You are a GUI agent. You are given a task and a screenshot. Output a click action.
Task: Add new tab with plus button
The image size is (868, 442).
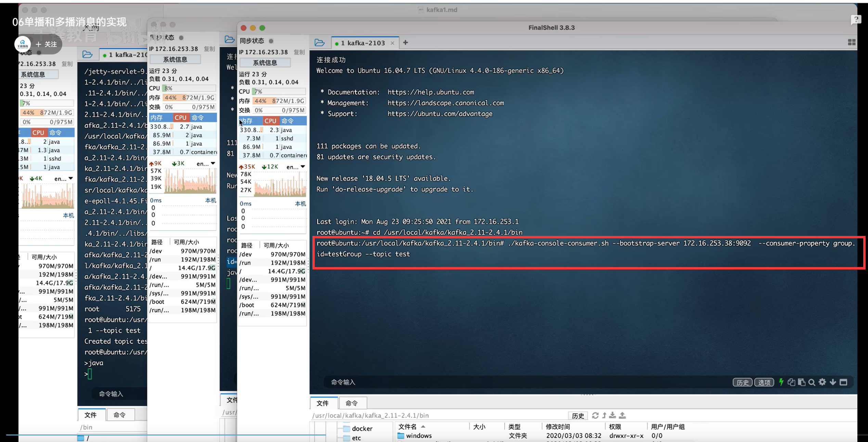pyautogui.click(x=405, y=42)
